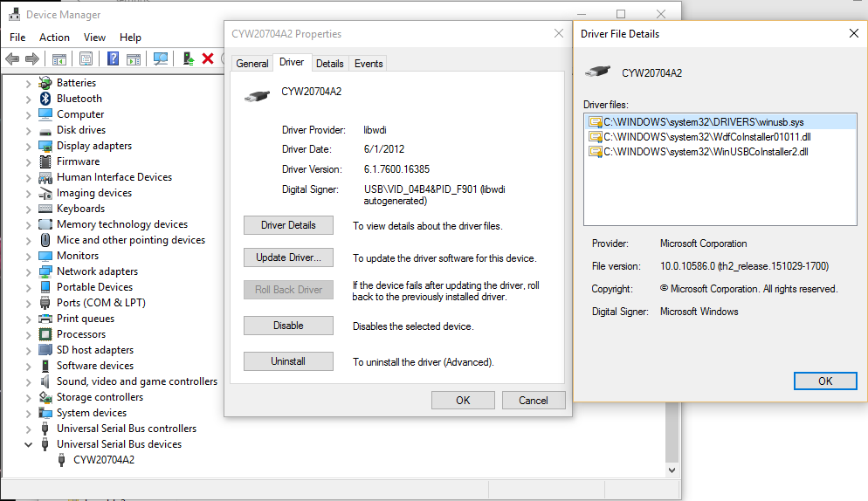Click the red X Uninstall toolbar icon

208,58
